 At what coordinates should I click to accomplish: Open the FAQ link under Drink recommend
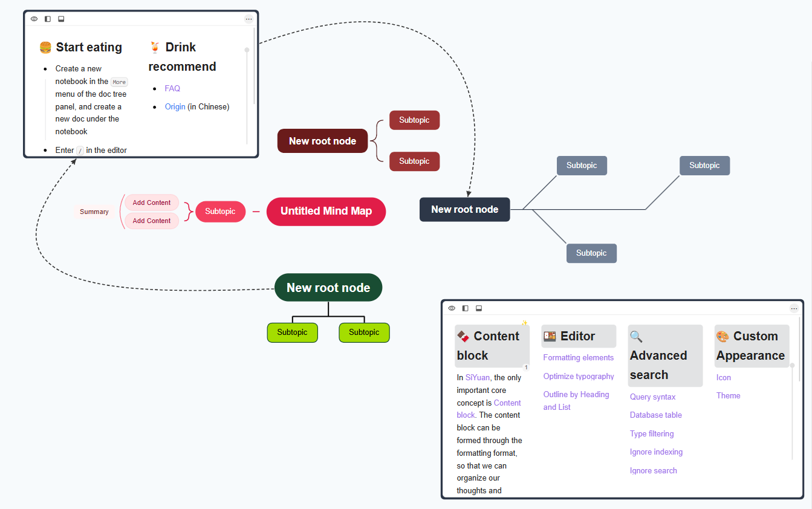click(x=172, y=88)
